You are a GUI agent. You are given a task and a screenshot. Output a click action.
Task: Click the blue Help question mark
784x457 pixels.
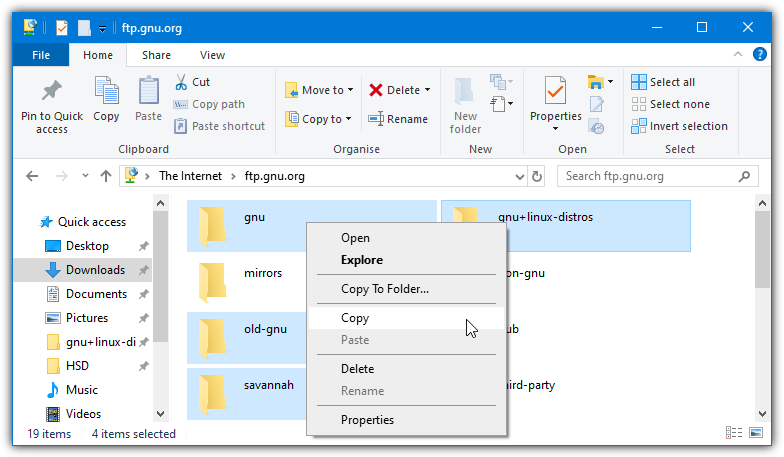pyautogui.click(x=759, y=54)
